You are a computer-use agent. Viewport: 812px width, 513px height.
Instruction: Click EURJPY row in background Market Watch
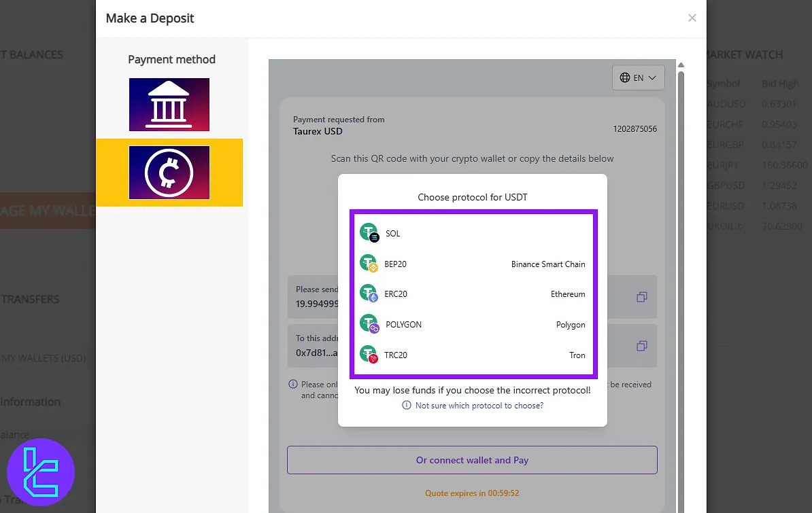pyautogui.click(x=758, y=165)
